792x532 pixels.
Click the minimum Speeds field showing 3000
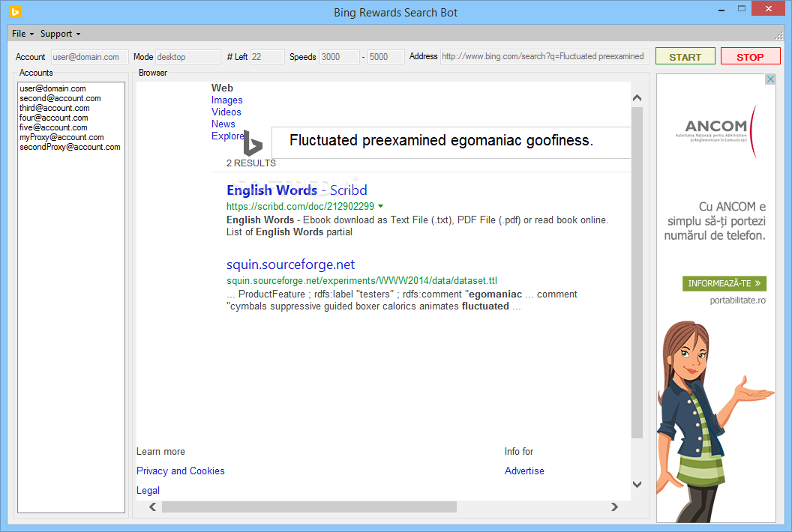click(340, 56)
